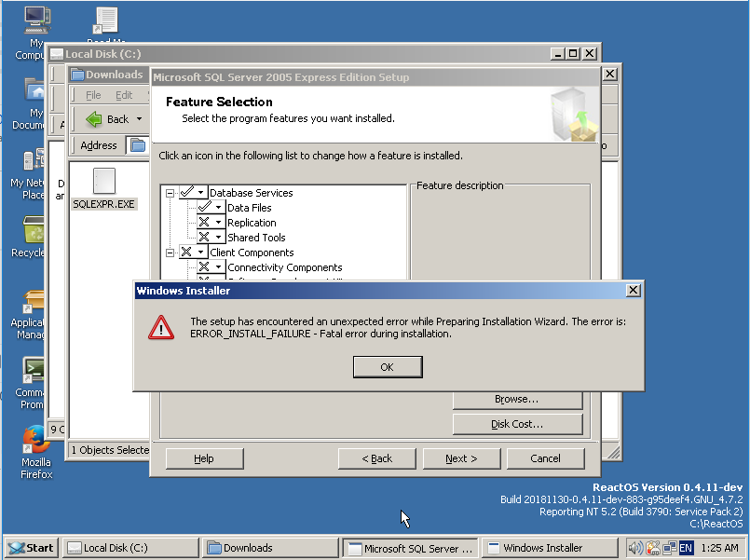Image resolution: width=750 pixels, height=560 pixels.
Task: Open the Edit menu in Downloads window
Action: tap(124, 95)
